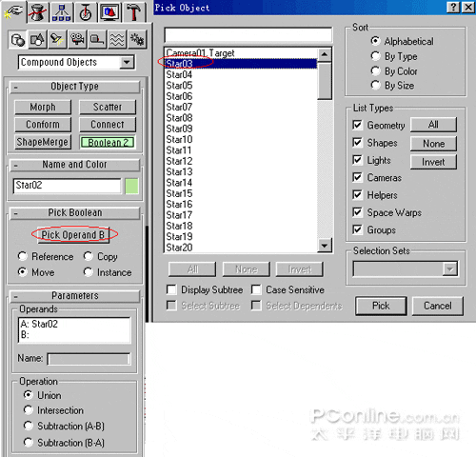Open the green object color swatch
Screen dimensions: 476x457
coord(131,186)
